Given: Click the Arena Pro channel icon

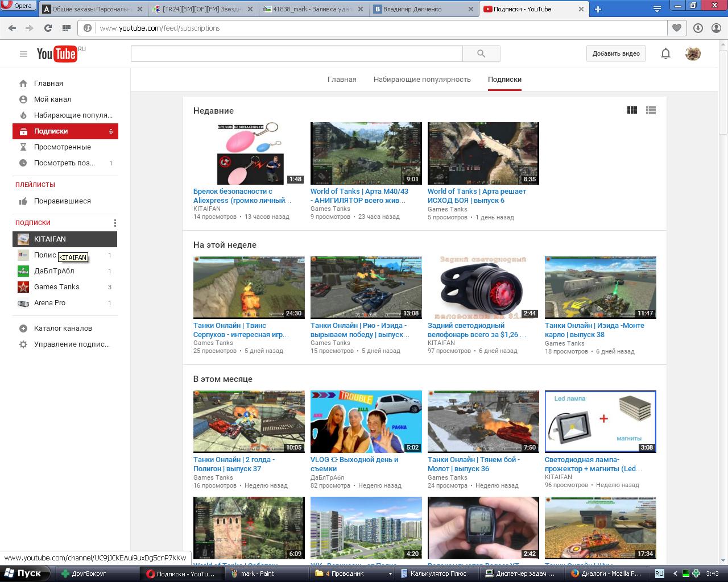Looking at the screenshot, I should 23,303.
